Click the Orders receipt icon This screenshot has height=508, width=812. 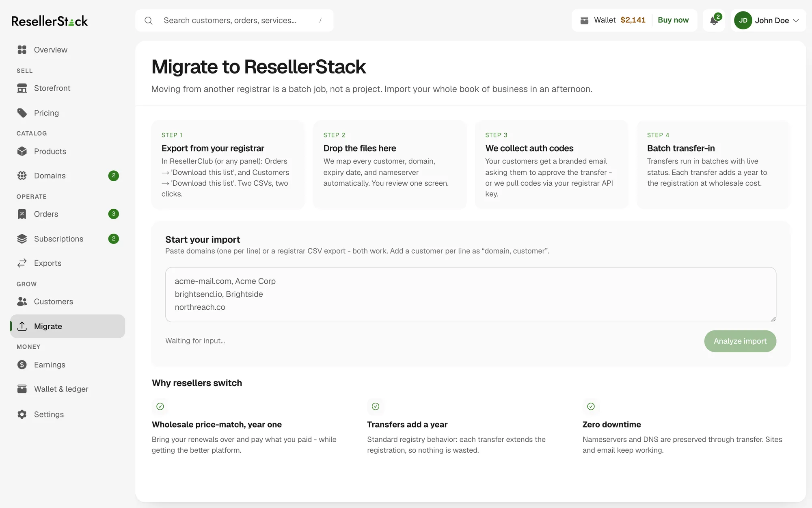[22, 214]
